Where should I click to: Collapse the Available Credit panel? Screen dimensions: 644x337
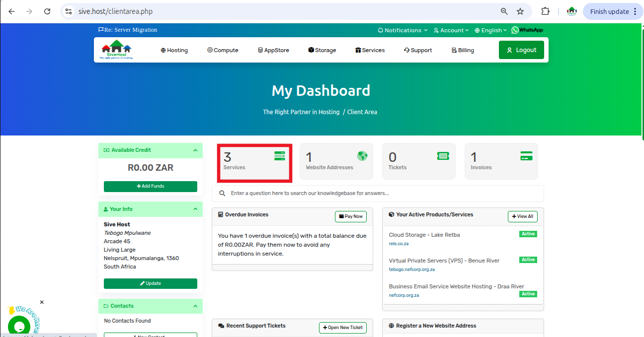[x=195, y=150]
